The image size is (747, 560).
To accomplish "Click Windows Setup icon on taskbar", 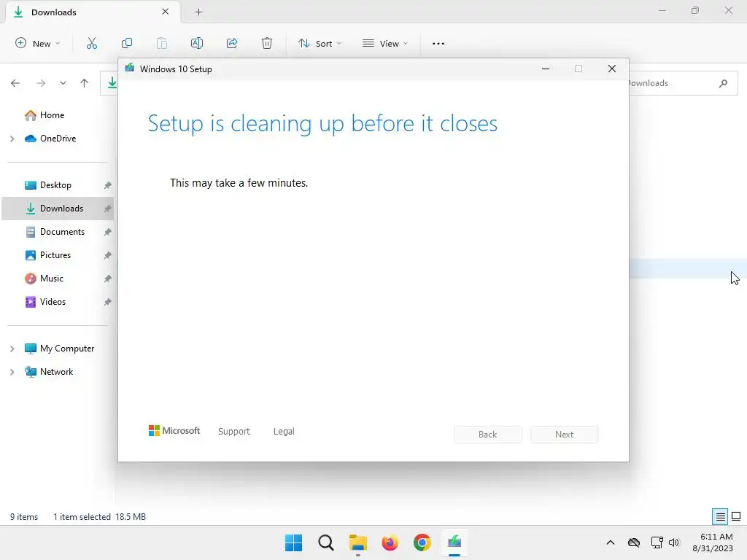I will (454, 542).
